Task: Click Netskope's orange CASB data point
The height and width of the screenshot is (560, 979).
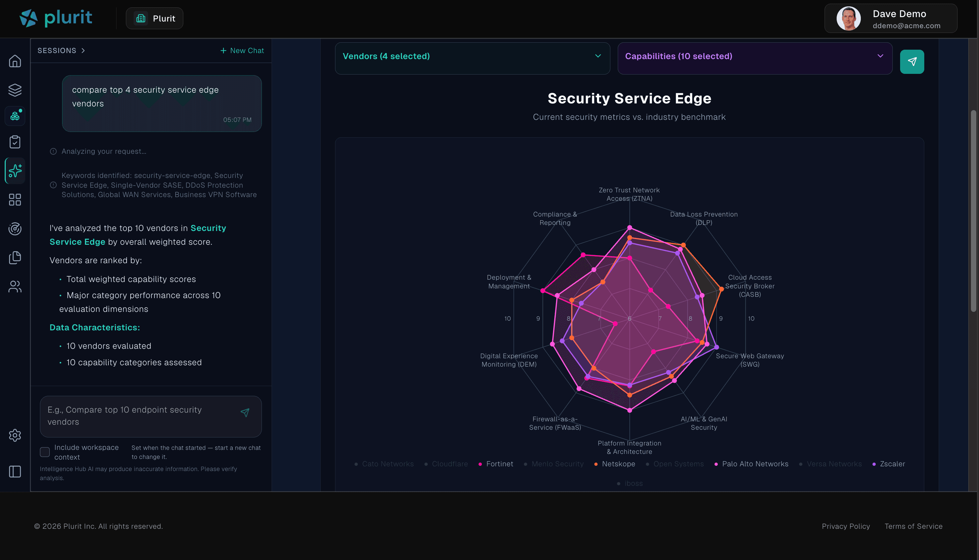Action: (721, 289)
